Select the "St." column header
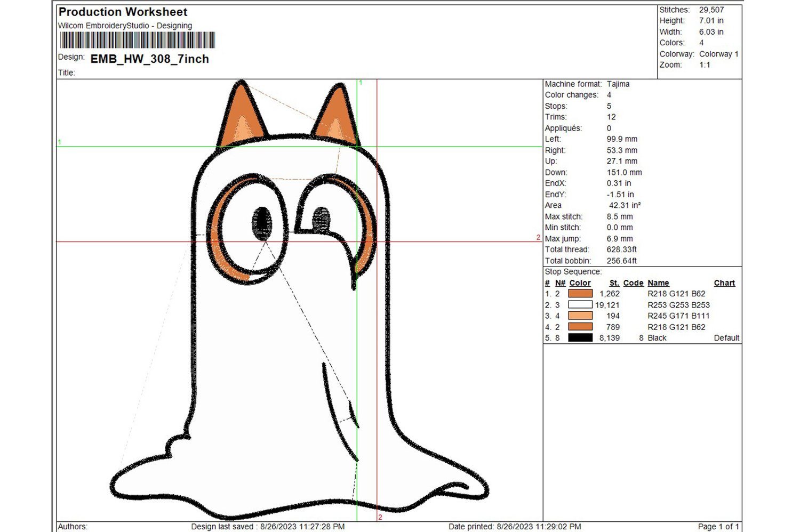The width and height of the screenshot is (800, 532). (x=614, y=283)
